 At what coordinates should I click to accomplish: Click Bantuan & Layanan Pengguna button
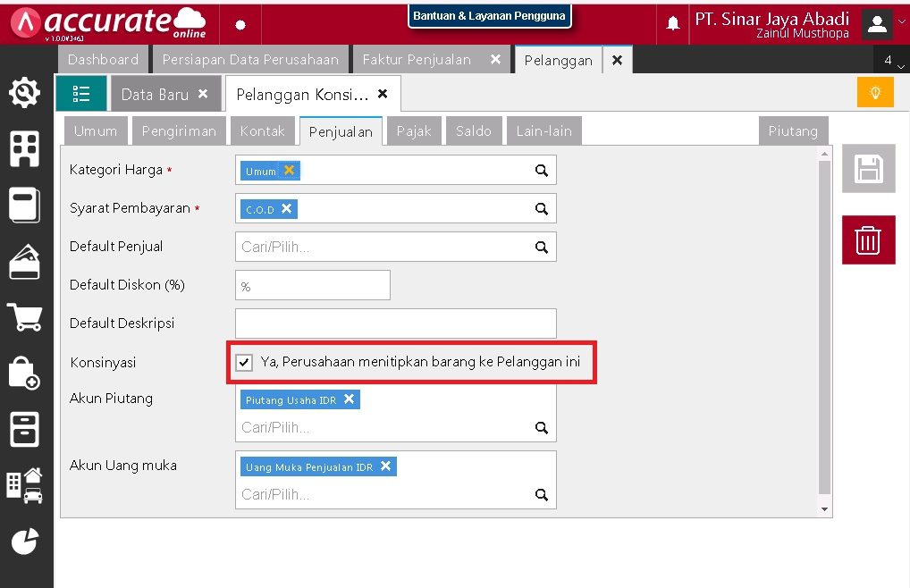coord(489,16)
